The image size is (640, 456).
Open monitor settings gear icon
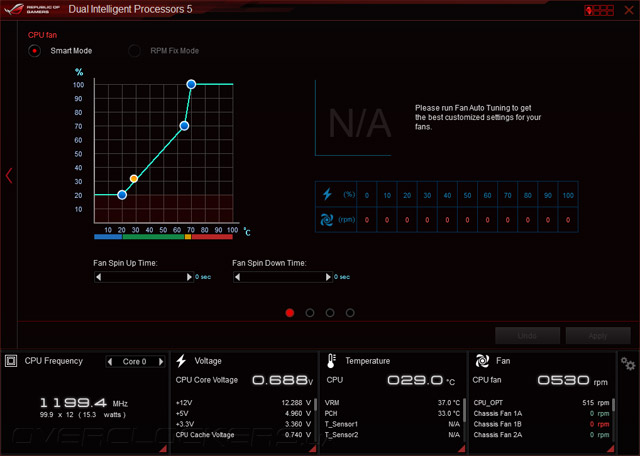pyautogui.click(x=628, y=363)
